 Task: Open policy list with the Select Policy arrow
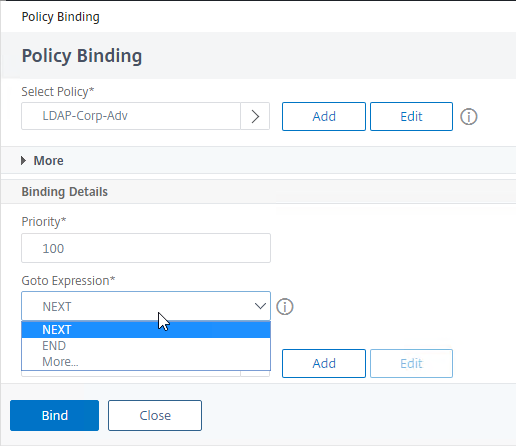tap(255, 116)
